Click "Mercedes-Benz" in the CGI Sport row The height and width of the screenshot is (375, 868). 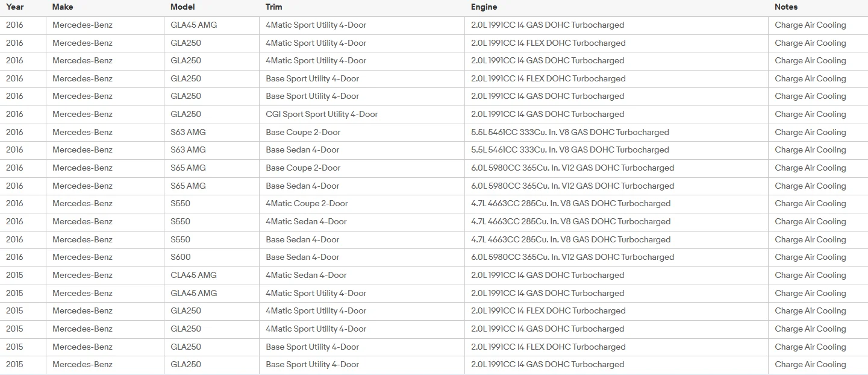tap(83, 114)
